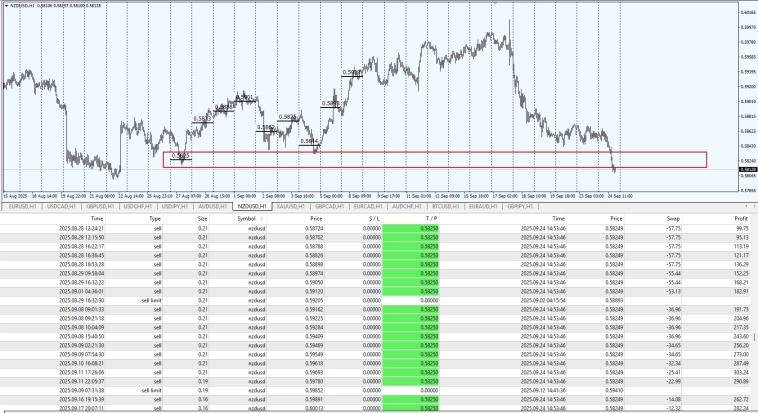758x413 pixels.
Task: Select trade row opened 2025.08.29 09:58:04
Action: coord(375,273)
